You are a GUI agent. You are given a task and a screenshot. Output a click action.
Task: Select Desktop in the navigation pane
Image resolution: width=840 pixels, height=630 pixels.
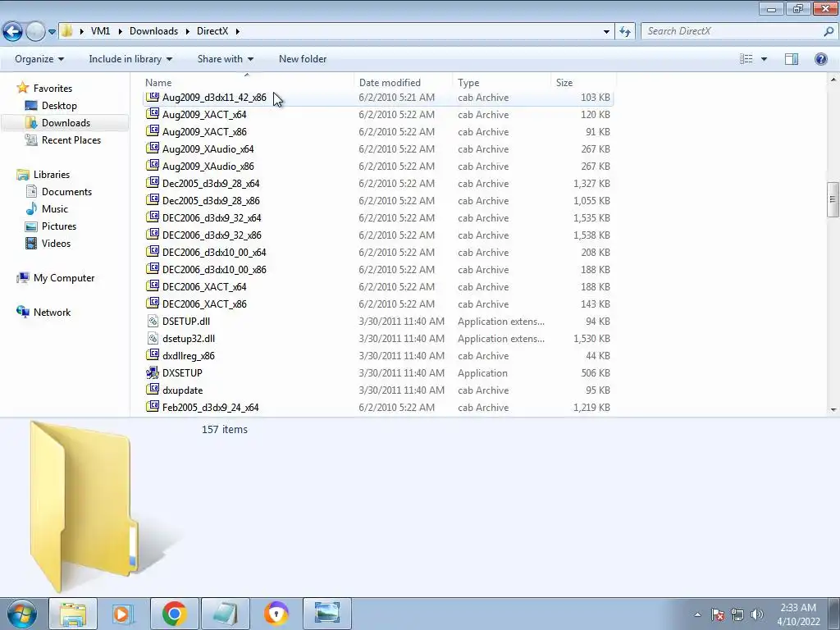click(59, 106)
